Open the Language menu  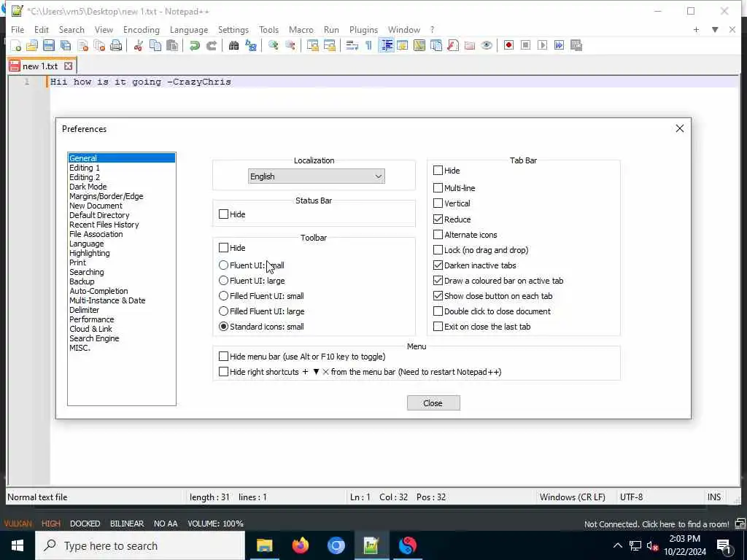point(189,29)
